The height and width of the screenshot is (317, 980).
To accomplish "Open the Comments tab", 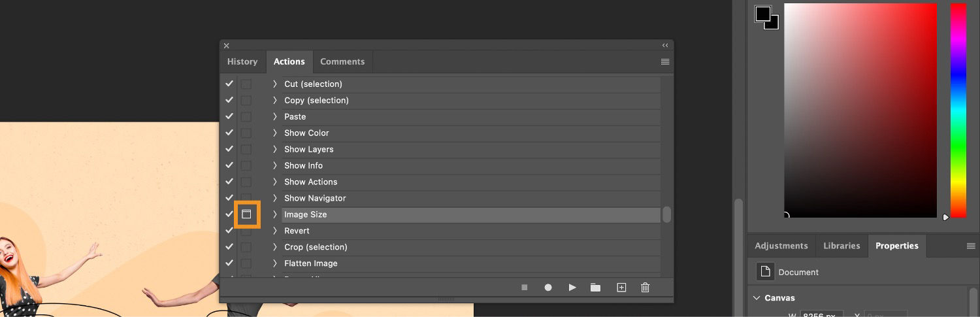I will point(342,61).
